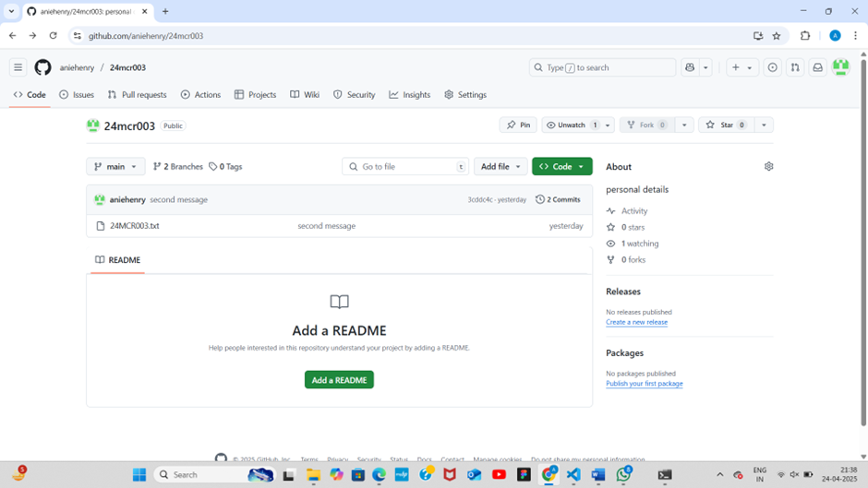Open the Wiki tab
The width and height of the screenshot is (868, 488).
(x=305, y=95)
